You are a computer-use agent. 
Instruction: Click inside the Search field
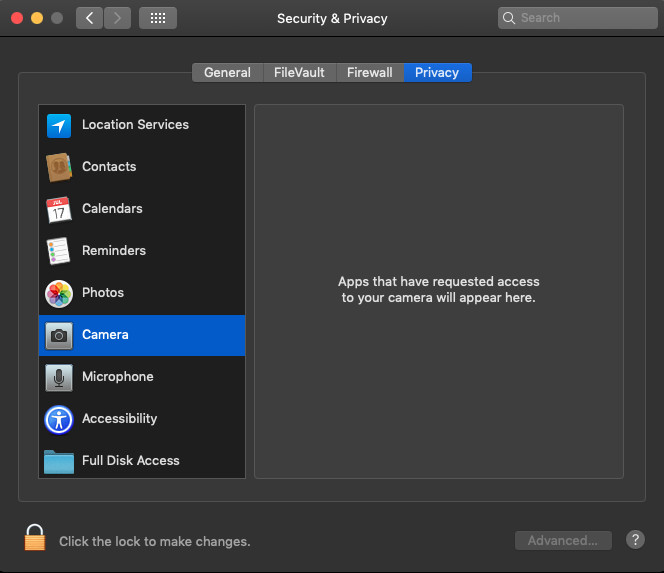[x=578, y=18]
